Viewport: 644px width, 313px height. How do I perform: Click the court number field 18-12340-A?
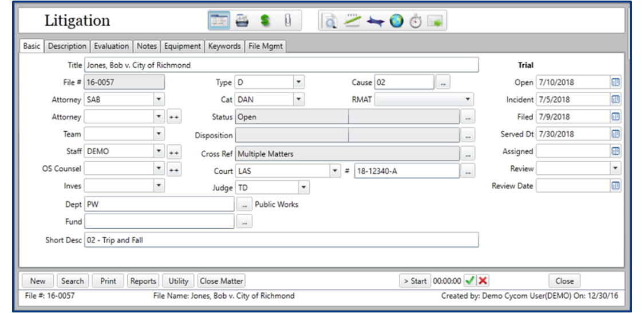(x=406, y=171)
